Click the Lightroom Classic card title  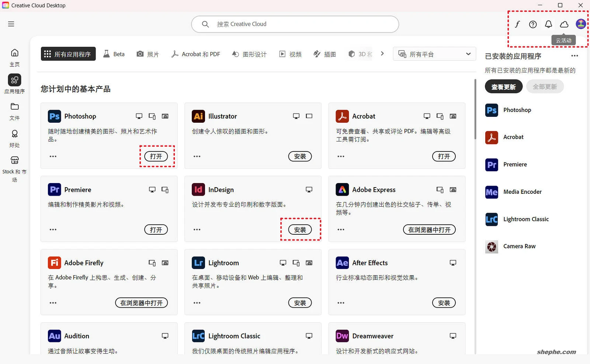click(x=234, y=336)
